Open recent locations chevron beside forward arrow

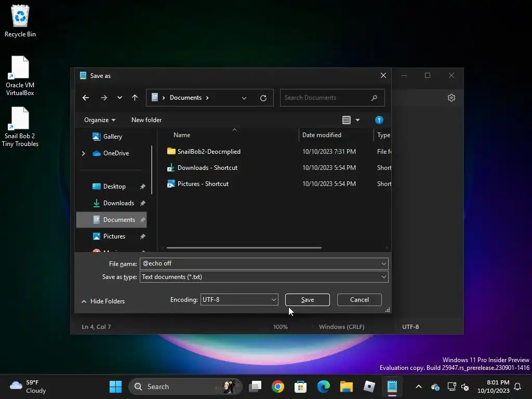coord(120,98)
